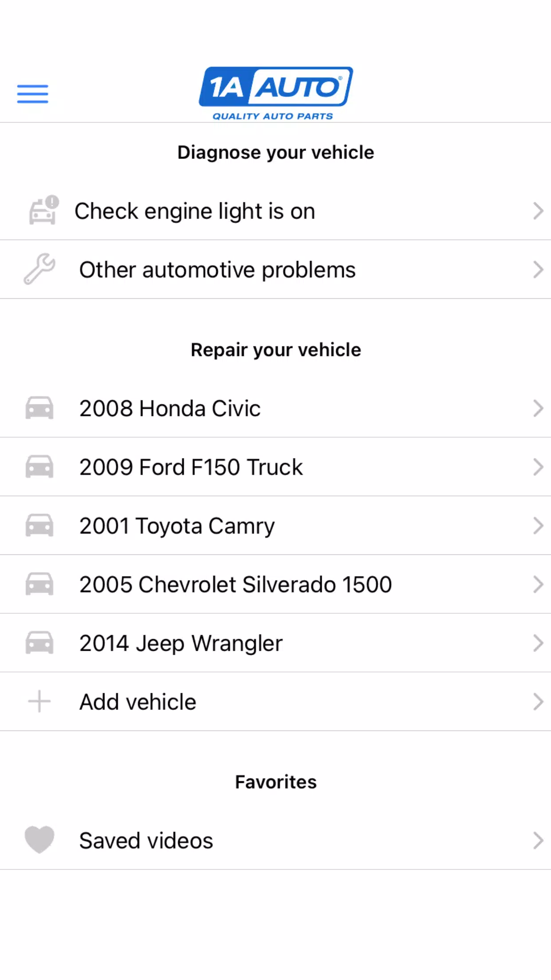Select 2009 Ford F150 Truck entry

(191, 467)
